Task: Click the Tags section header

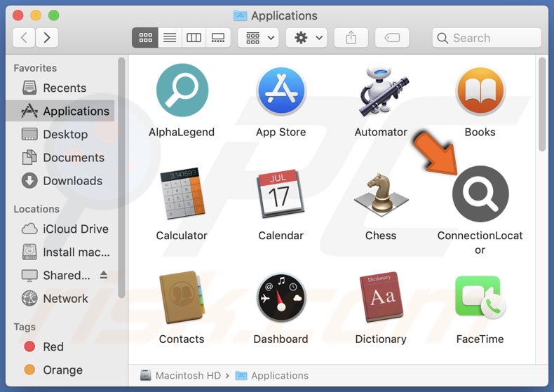Action: (25, 327)
